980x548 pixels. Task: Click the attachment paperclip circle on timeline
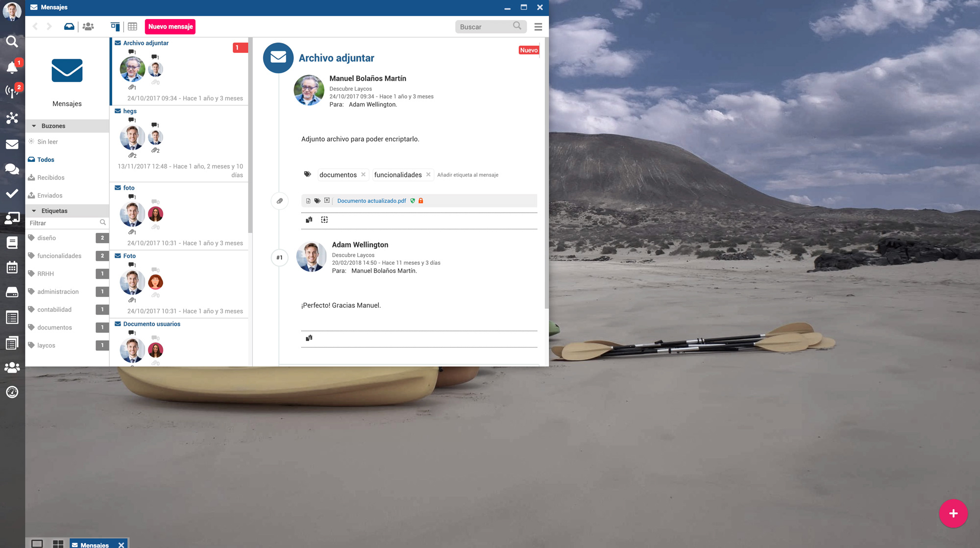(279, 201)
